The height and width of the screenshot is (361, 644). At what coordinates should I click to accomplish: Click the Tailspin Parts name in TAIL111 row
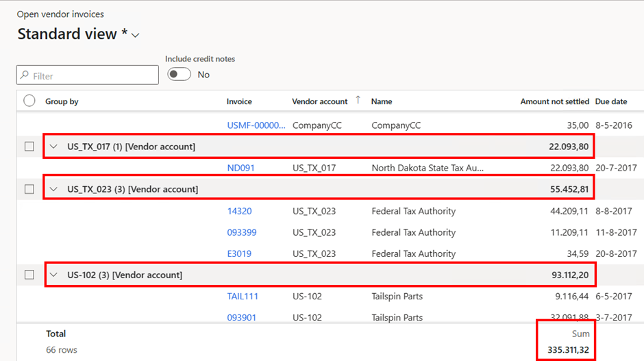[397, 297]
